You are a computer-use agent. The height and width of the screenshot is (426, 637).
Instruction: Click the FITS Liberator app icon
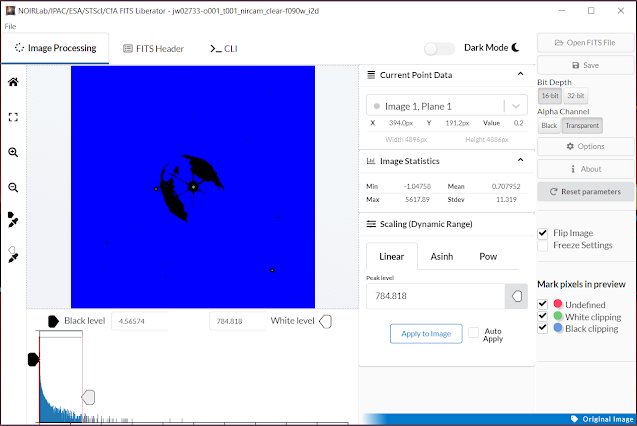click(x=10, y=11)
